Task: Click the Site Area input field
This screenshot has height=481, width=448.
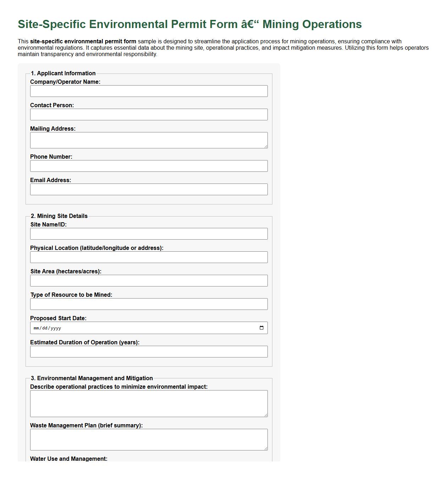Action: (149, 280)
